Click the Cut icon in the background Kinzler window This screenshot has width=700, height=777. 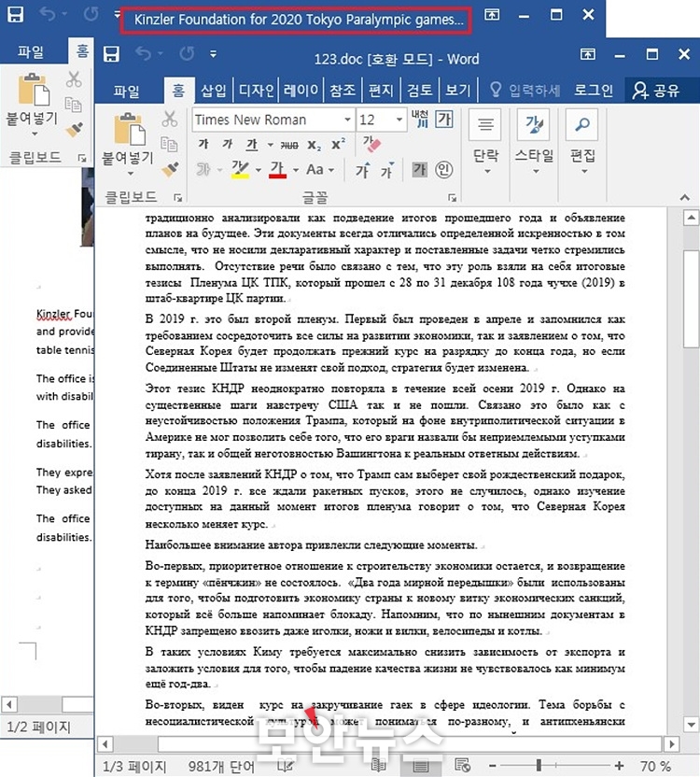[74, 79]
